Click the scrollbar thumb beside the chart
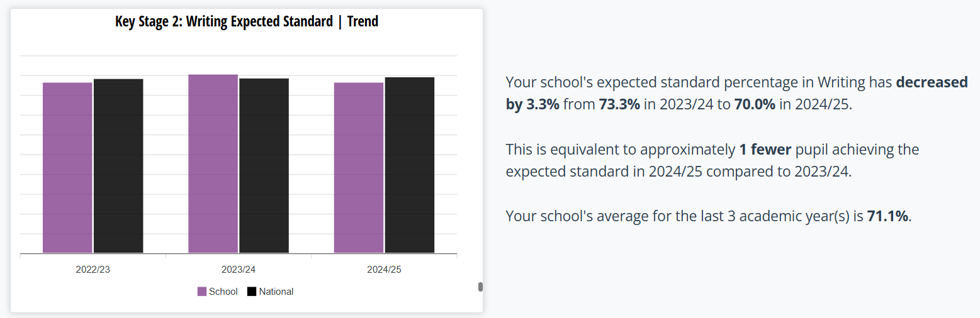This screenshot has height=318, width=980. [480, 287]
